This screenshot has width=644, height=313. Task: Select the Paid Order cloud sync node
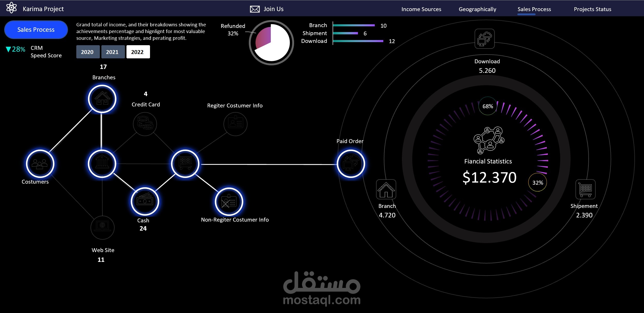pos(351,164)
